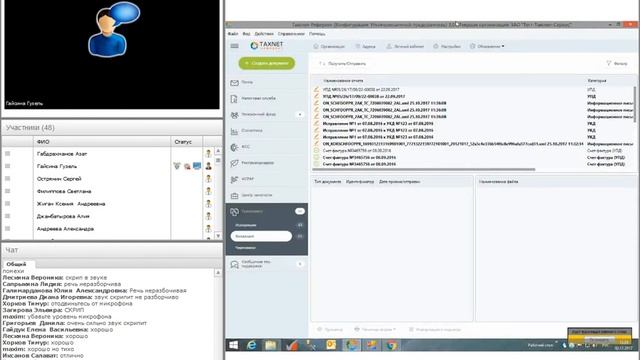640x360 pixels.
Task: Click Информация о подписях button
Action: tap(434, 329)
